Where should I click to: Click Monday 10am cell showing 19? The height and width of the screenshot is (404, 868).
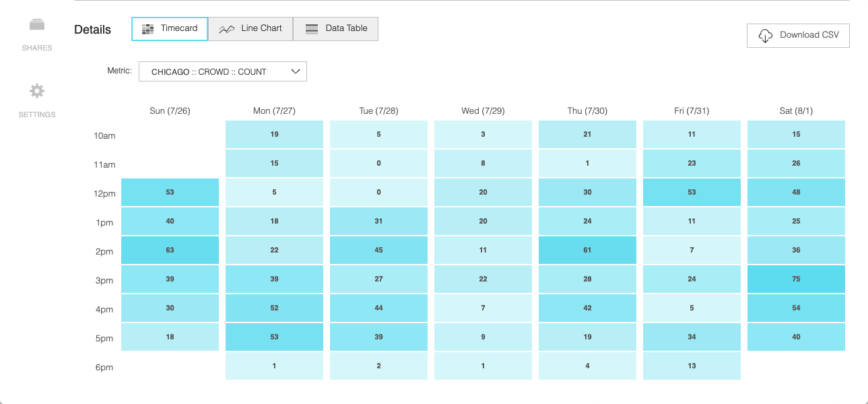click(x=274, y=134)
